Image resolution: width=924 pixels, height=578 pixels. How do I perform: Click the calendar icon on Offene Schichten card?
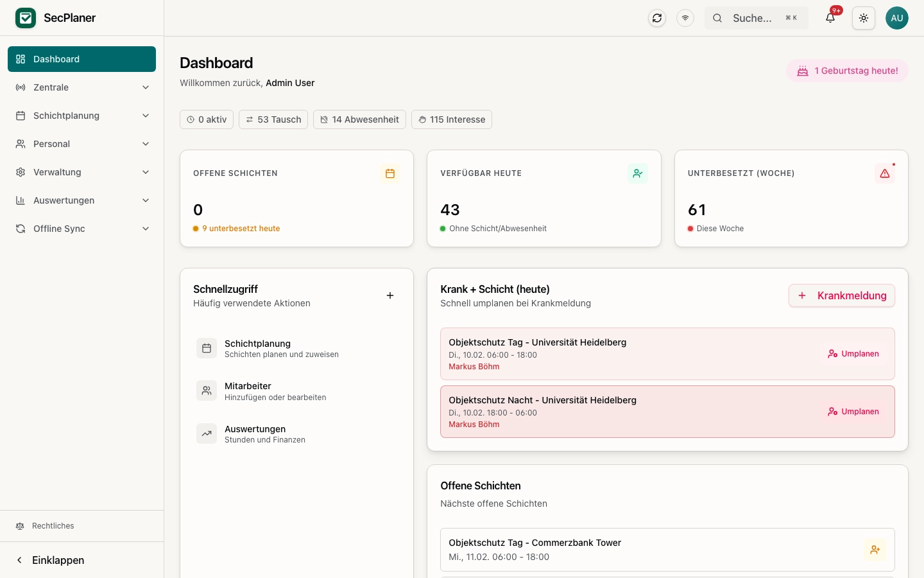pyautogui.click(x=390, y=173)
